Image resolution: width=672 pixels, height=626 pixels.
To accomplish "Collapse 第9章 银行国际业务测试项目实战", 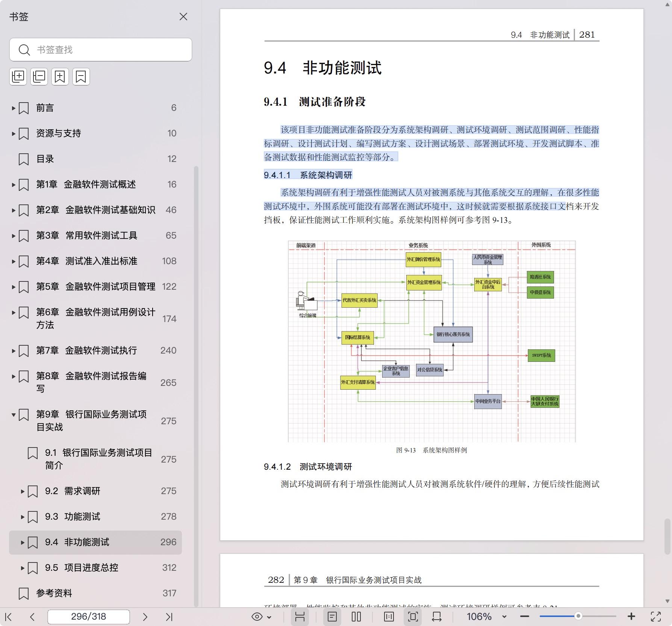I will pos(14,415).
